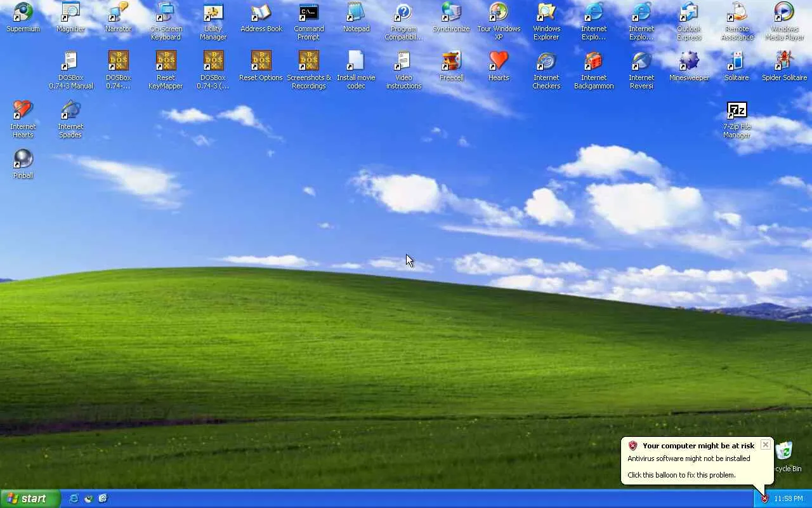Image resolution: width=812 pixels, height=508 pixels.
Task: Open the Supermium browser desktop shortcut
Action: click(23, 18)
